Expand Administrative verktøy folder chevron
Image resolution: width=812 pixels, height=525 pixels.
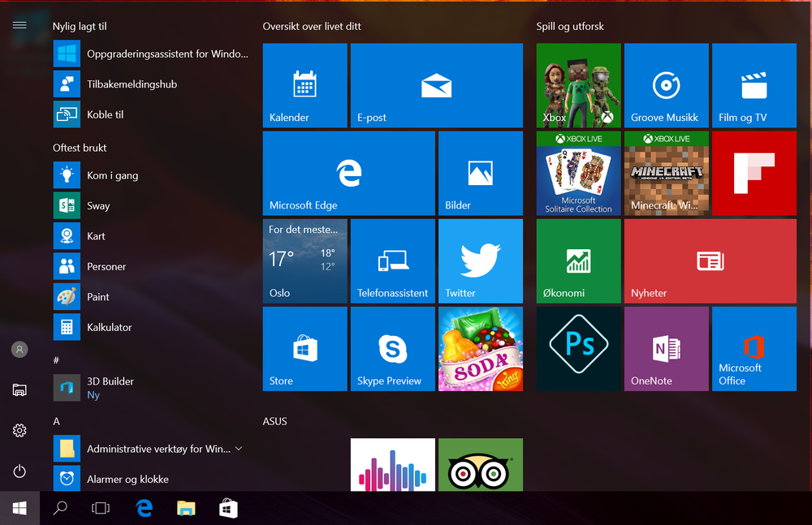pyautogui.click(x=239, y=449)
